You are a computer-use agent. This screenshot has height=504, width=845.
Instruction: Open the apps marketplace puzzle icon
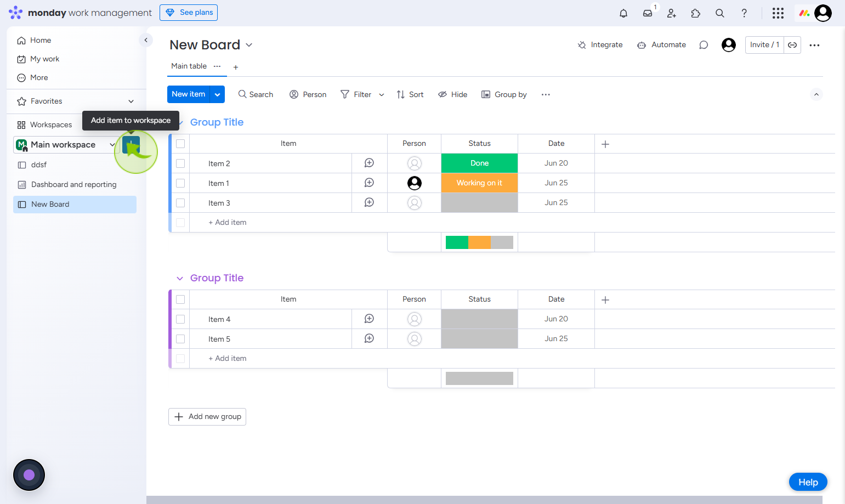[696, 13]
